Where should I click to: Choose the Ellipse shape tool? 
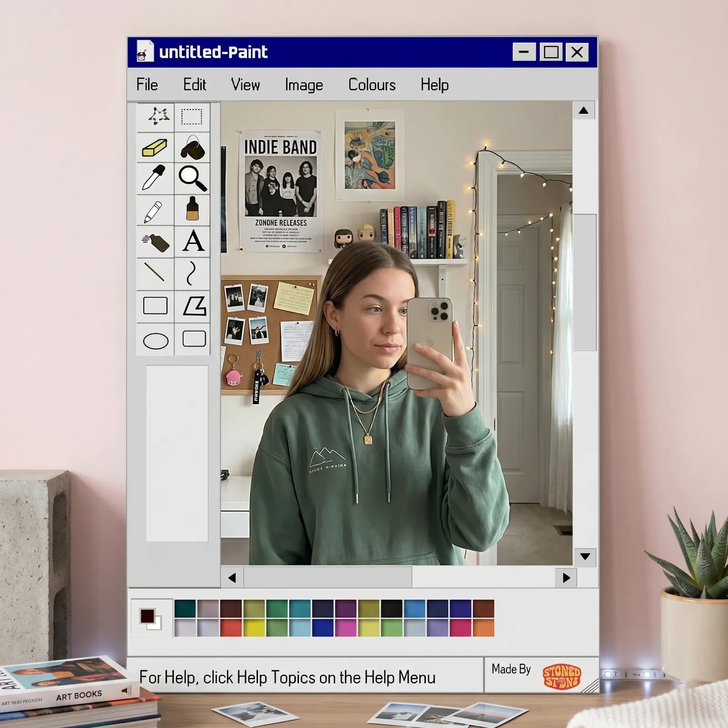156,339
